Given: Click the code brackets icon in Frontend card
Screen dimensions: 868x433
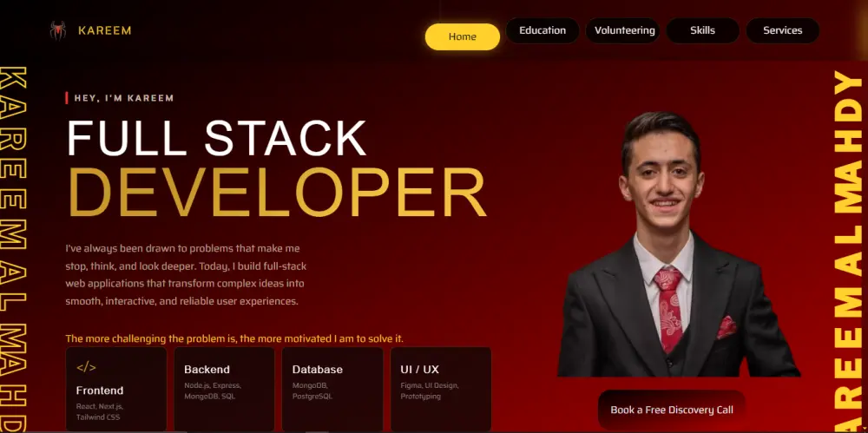Looking at the screenshot, I should click(x=86, y=367).
